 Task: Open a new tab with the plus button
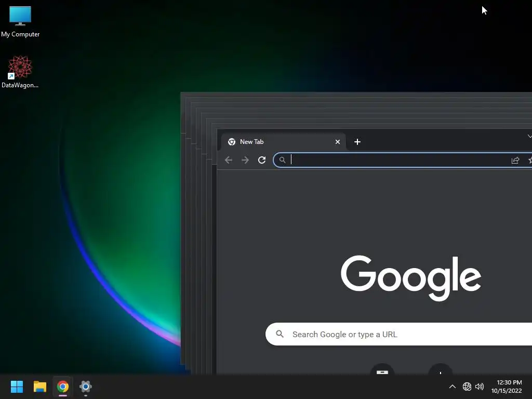[357, 142]
